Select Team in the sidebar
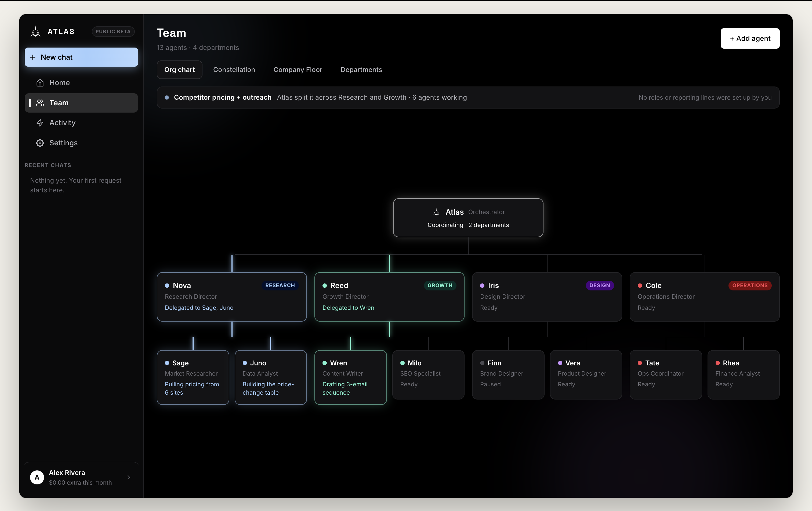 [x=81, y=103]
